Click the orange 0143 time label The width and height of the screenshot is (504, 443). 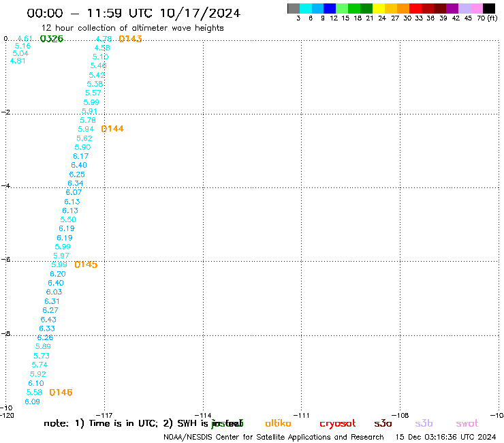(130, 39)
